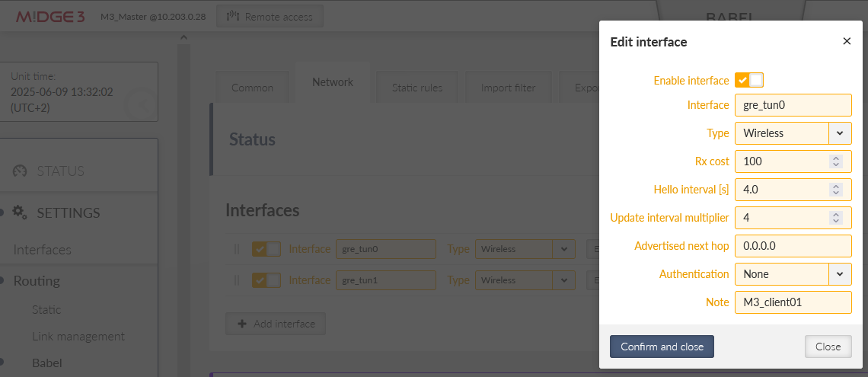Switch to the Static rules tab
The image size is (868, 377).
pyautogui.click(x=416, y=88)
